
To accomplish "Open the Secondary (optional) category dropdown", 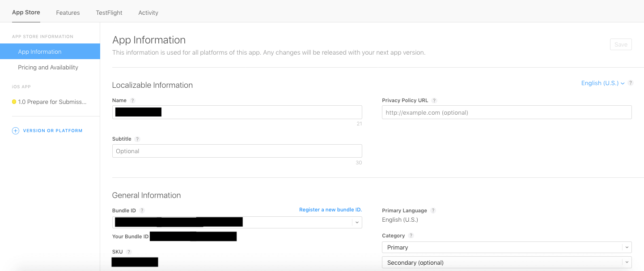I will [507, 262].
